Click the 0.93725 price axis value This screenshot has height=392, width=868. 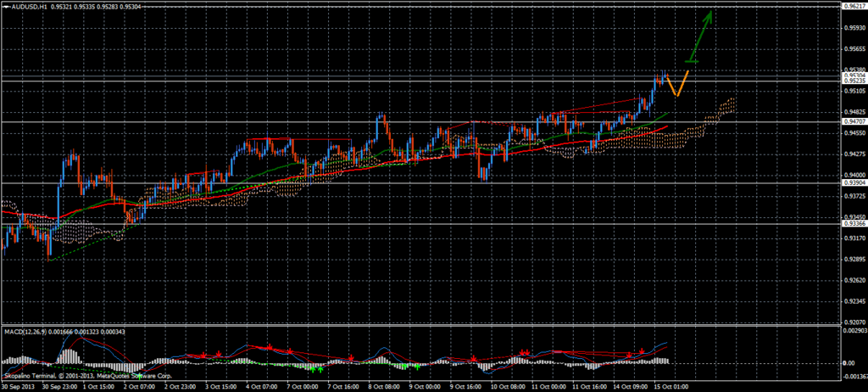[x=856, y=196]
